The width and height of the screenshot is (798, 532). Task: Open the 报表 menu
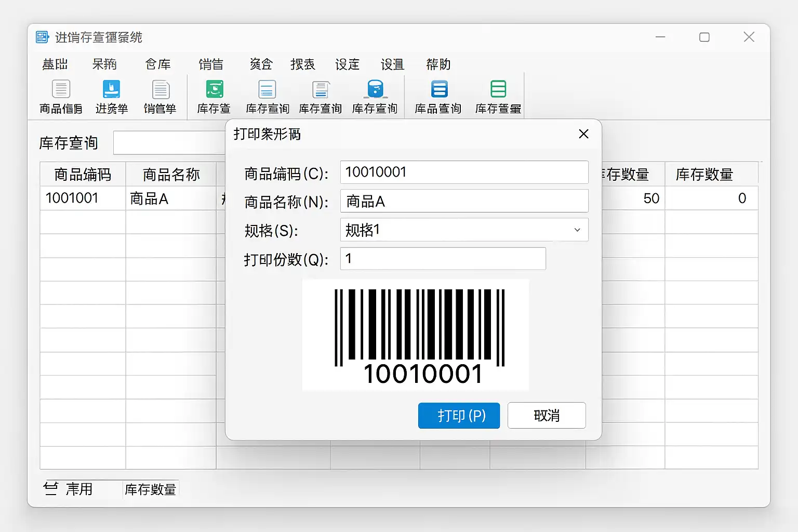coord(302,64)
